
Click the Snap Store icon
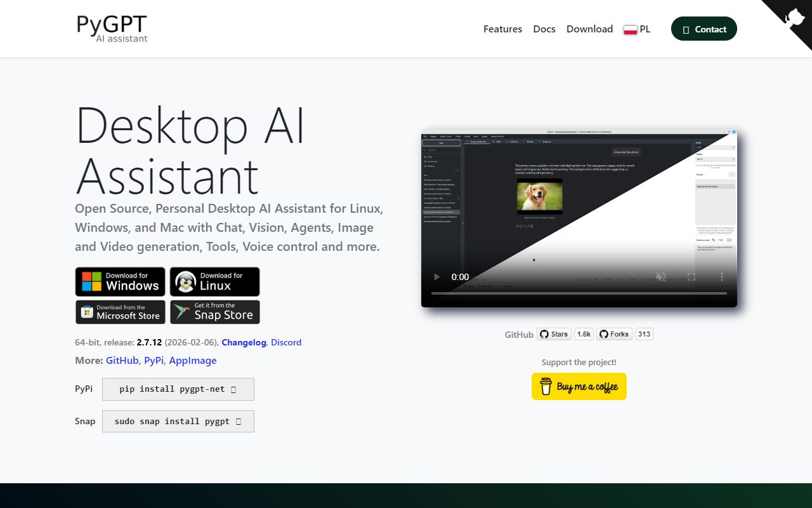[x=182, y=312]
